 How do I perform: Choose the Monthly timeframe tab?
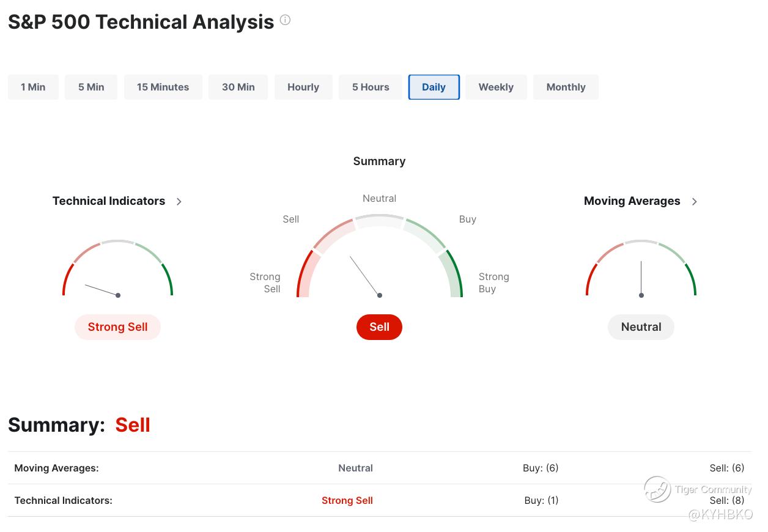566,87
